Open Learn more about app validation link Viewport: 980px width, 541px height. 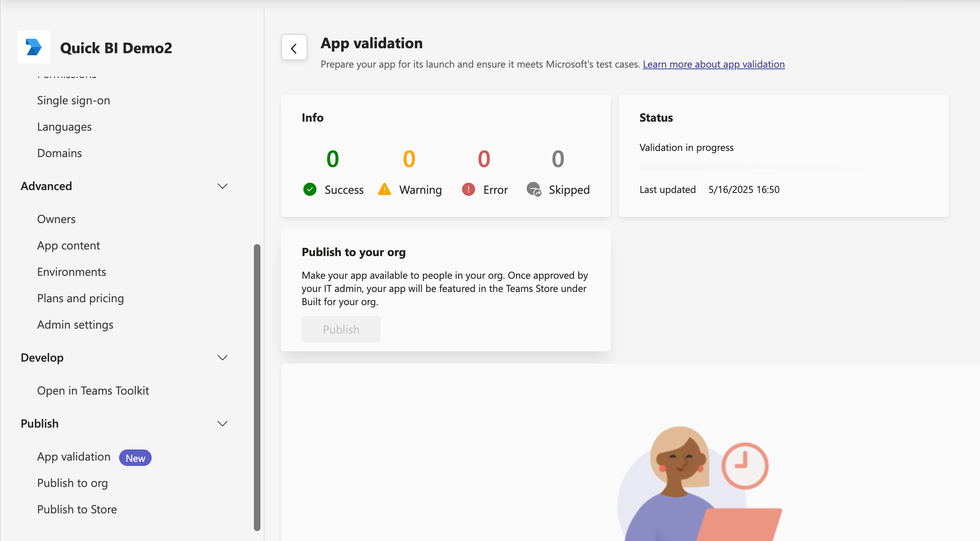pos(713,64)
